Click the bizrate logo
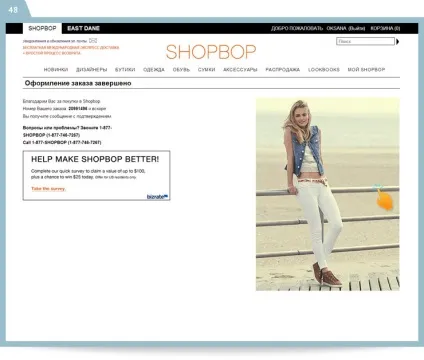Screen dimensions: 424x360 (157, 197)
